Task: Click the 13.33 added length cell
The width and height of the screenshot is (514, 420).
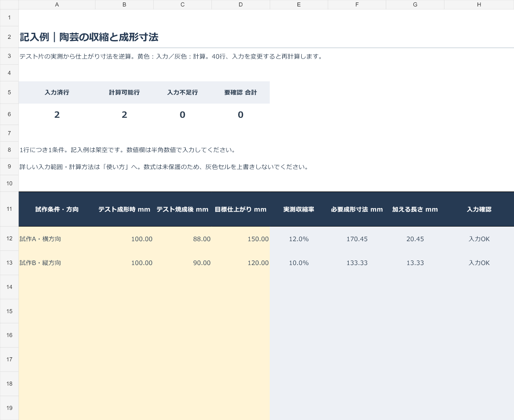Action: 415,263
